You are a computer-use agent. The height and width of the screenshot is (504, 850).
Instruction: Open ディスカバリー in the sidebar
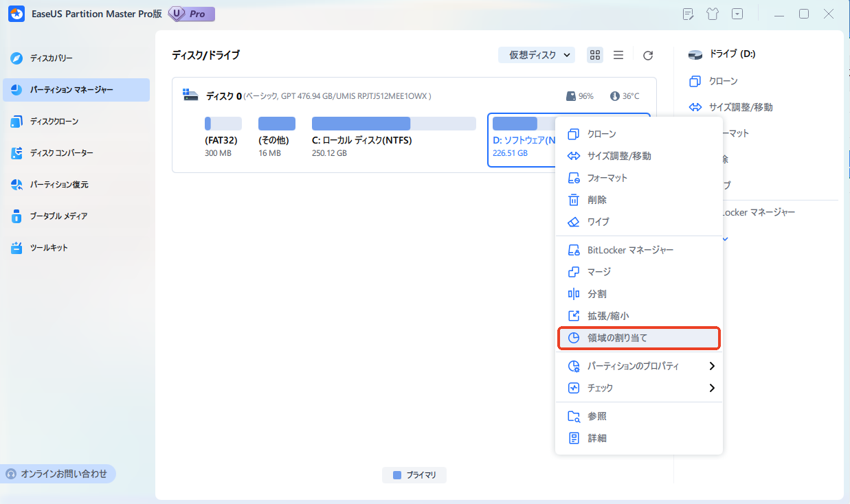click(51, 58)
